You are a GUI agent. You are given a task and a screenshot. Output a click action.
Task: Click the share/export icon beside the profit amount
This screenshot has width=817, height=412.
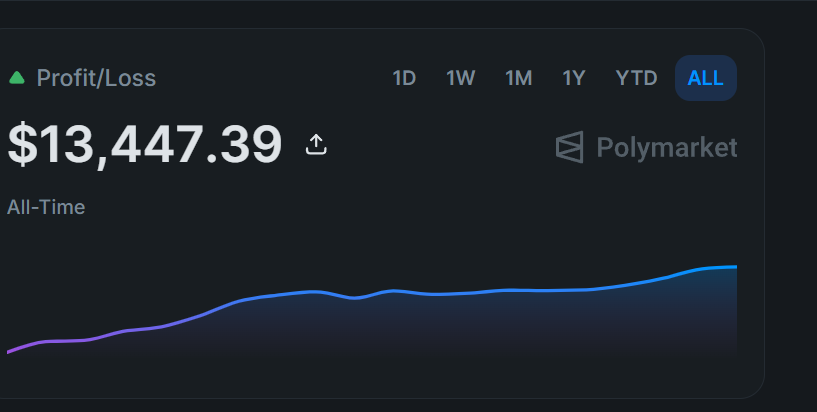click(x=316, y=145)
